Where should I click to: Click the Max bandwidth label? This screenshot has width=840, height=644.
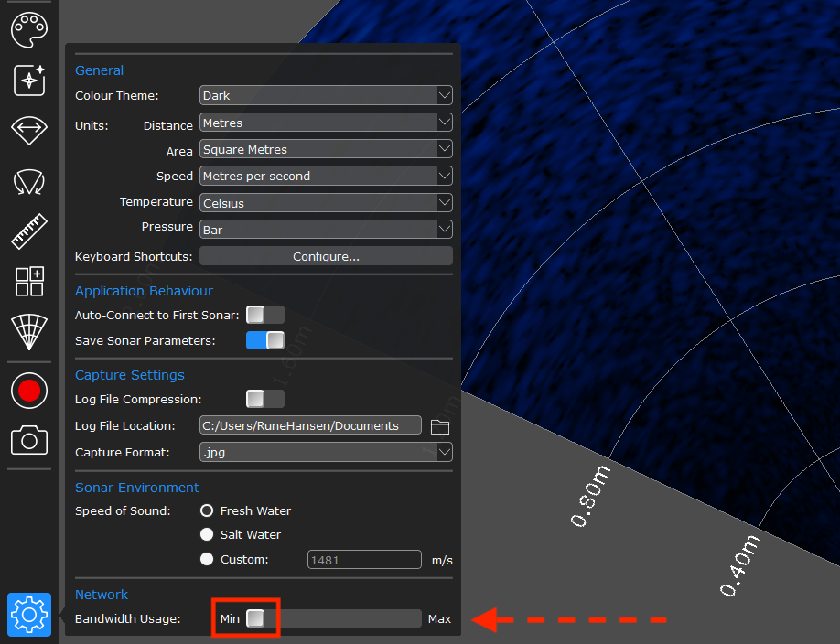[439, 618]
